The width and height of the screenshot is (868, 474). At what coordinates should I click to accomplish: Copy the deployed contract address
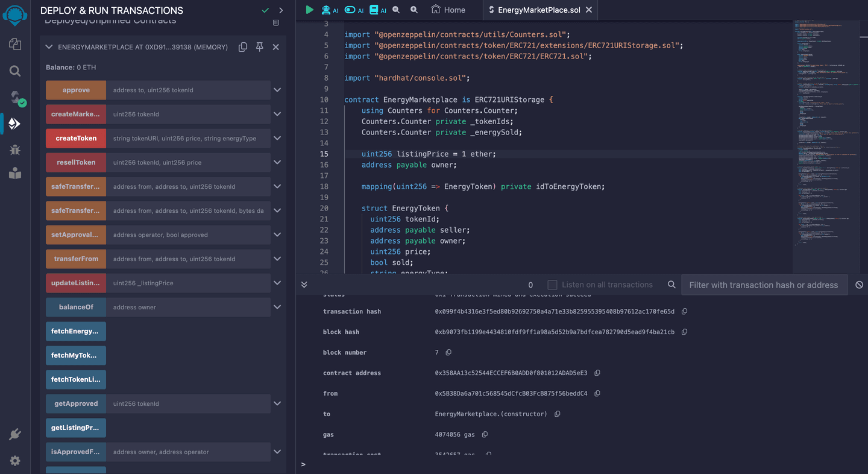(243, 47)
